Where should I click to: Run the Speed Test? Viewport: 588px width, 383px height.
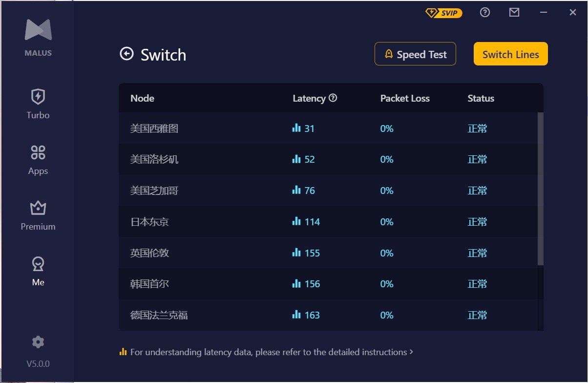coord(415,54)
